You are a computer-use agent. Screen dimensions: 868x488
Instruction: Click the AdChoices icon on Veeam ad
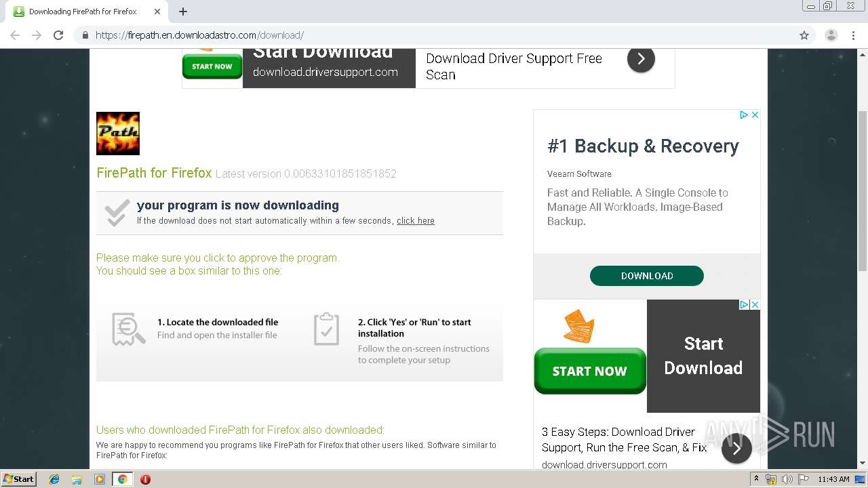(x=743, y=115)
